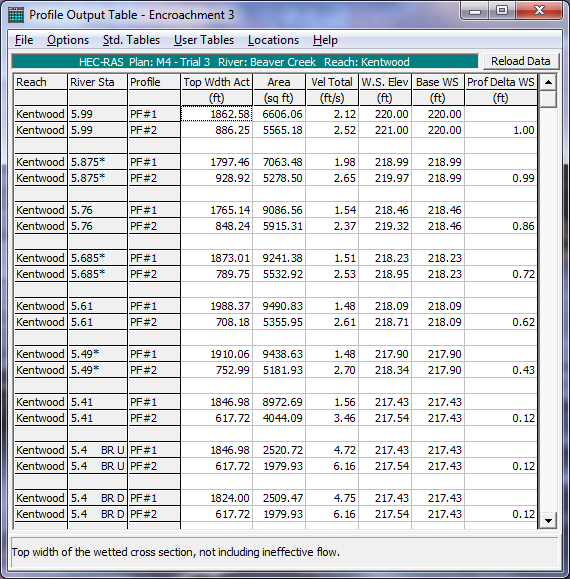The width and height of the screenshot is (570, 579).
Task: Open the User Tables menu
Action: point(204,40)
